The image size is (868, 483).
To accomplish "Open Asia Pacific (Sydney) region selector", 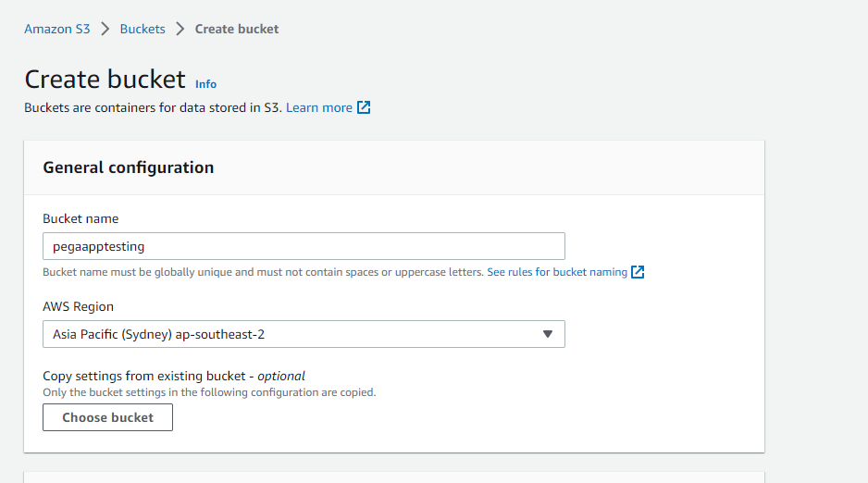I will tap(304, 334).
